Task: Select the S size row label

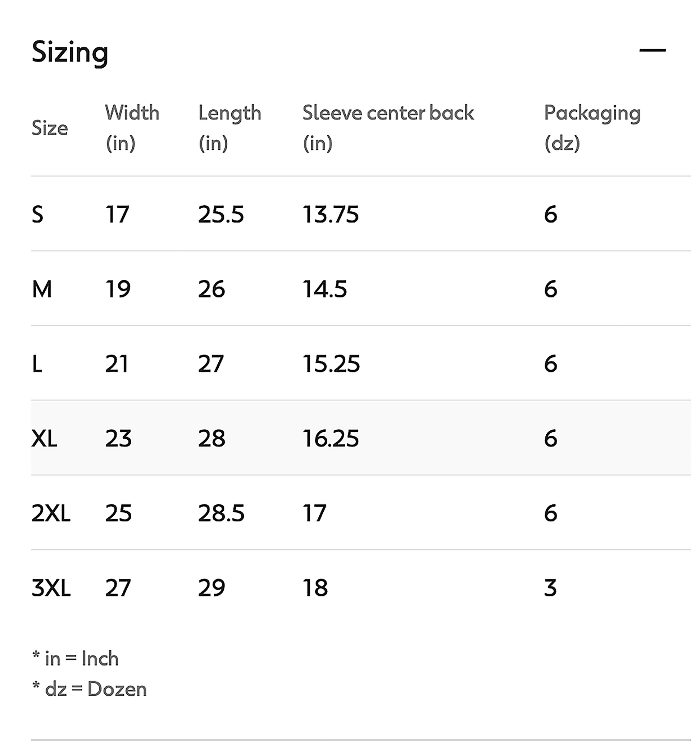Action: [38, 214]
